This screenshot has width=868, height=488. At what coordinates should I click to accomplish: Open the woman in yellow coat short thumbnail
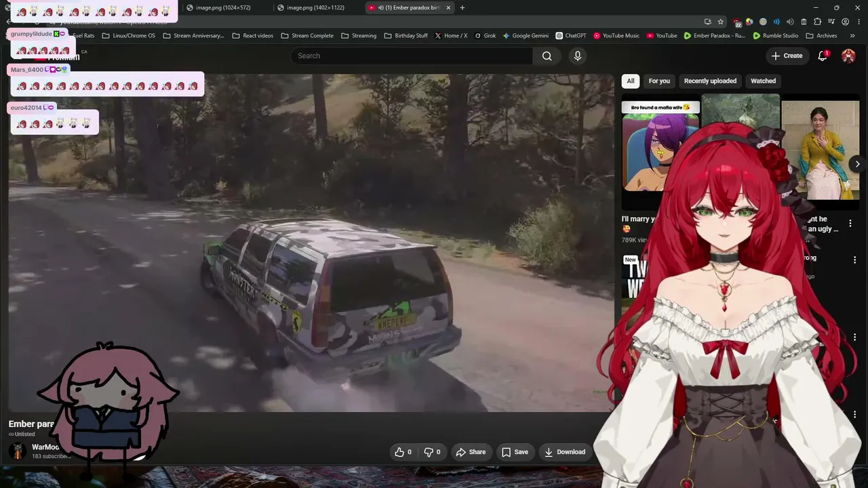[821, 150]
